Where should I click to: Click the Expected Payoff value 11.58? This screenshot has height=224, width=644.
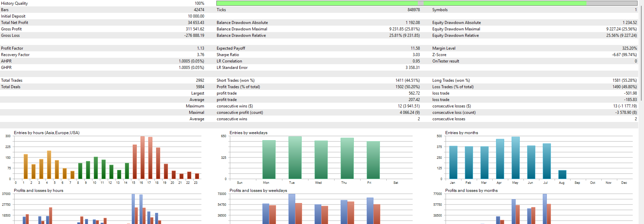pos(415,48)
